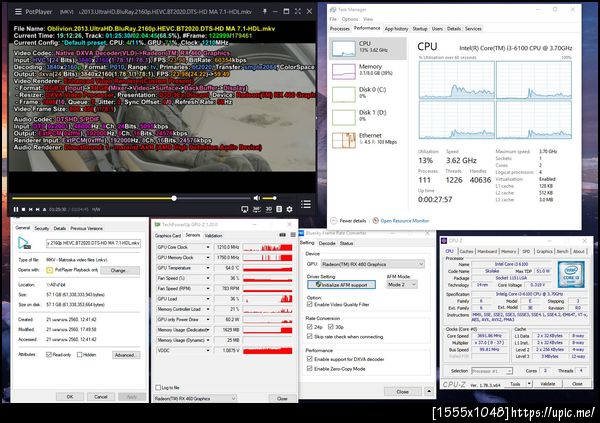Click GPU-Z screenshot camera icon
Image resolution: width=600 pixels, height=423 pixels.
[x=282, y=235]
